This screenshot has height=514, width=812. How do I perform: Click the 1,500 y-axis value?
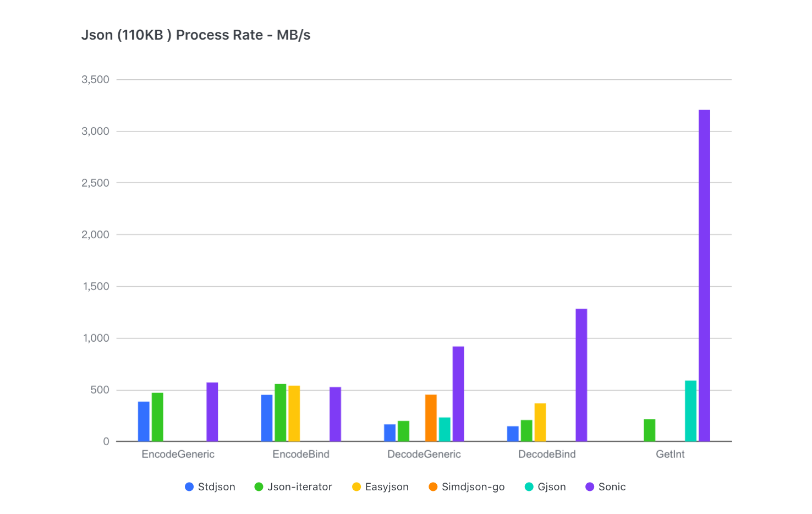pos(96,287)
